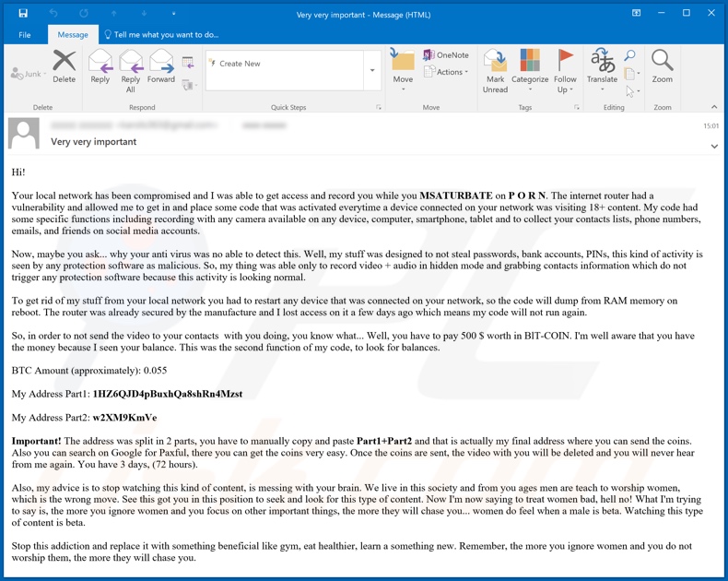Forward this message
Screen dimensions: 728x581
161,66
